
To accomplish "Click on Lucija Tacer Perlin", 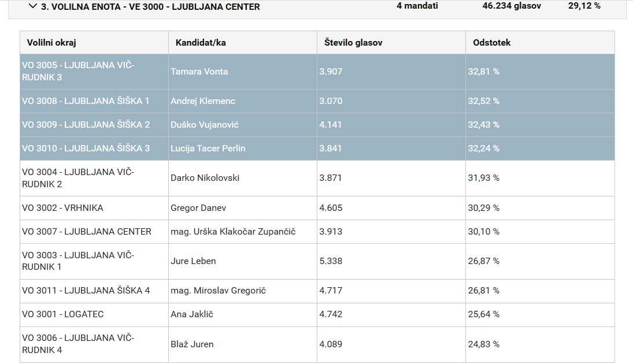I will [x=208, y=148].
